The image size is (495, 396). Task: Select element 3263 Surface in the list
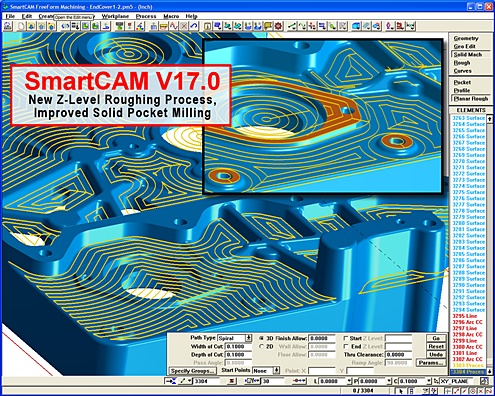pos(468,118)
